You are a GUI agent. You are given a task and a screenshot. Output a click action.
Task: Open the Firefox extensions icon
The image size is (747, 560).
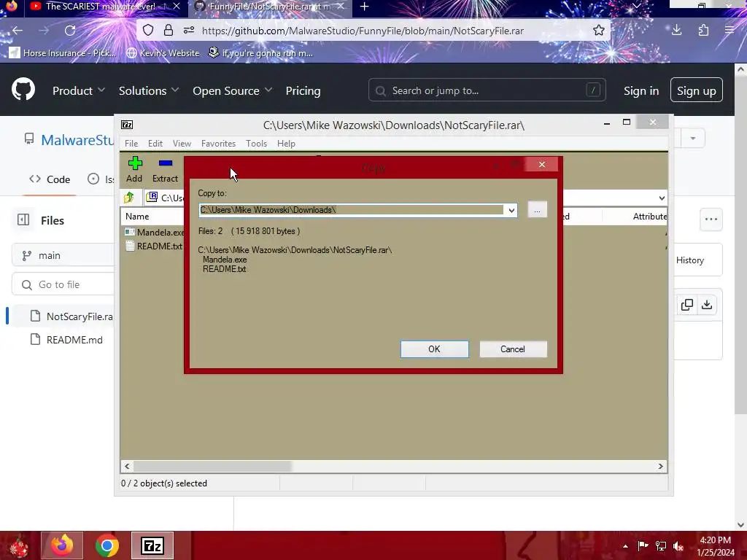(x=703, y=31)
